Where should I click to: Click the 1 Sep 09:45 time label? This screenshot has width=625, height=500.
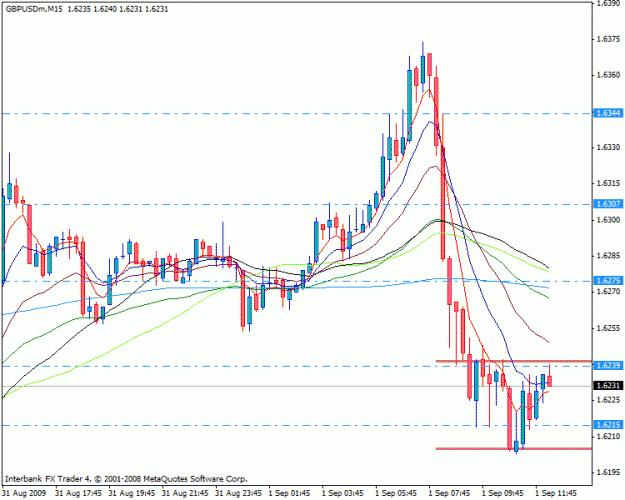pos(503,494)
